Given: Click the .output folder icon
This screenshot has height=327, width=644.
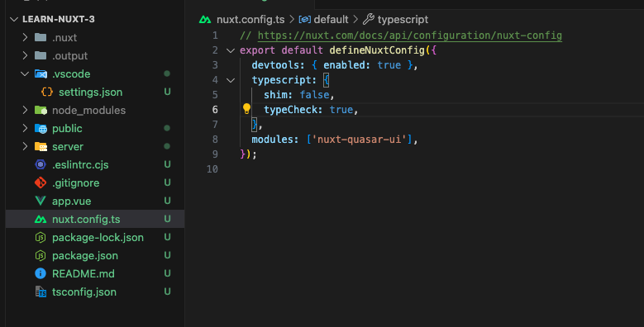Looking at the screenshot, I should coord(41,55).
